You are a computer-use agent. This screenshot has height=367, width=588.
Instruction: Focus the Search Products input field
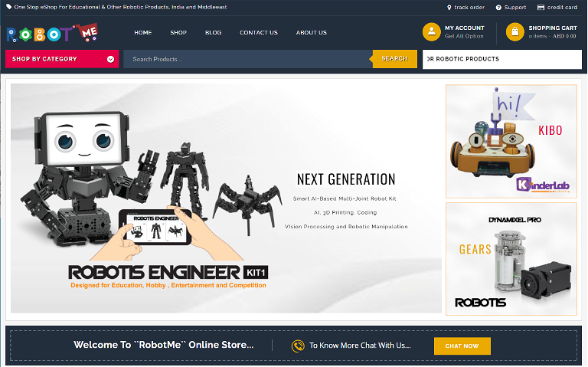tap(248, 59)
